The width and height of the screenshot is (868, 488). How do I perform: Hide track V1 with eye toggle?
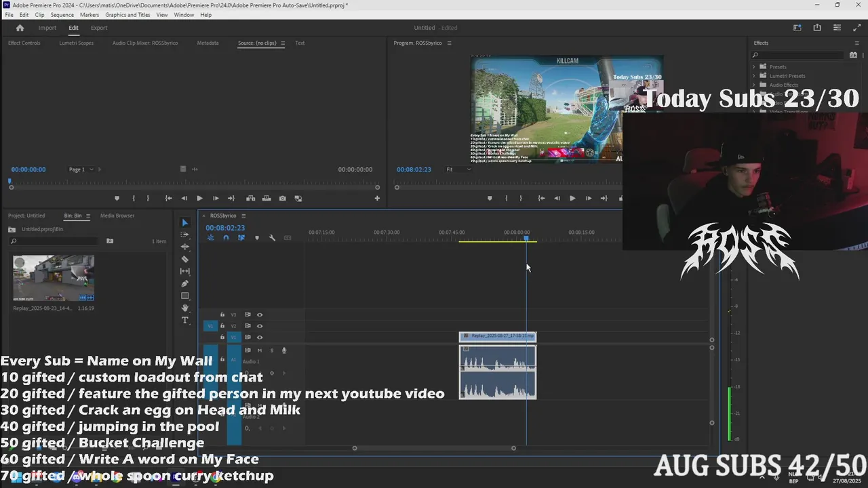[x=259, y=337]
